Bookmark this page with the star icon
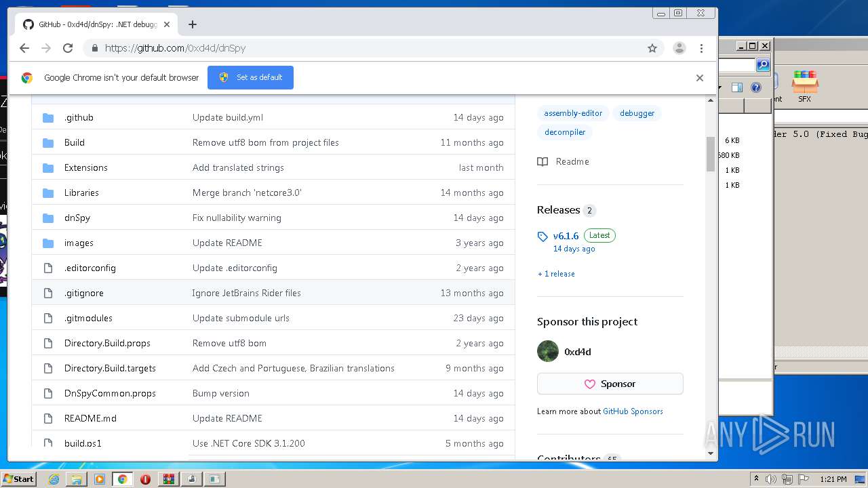 652,48
